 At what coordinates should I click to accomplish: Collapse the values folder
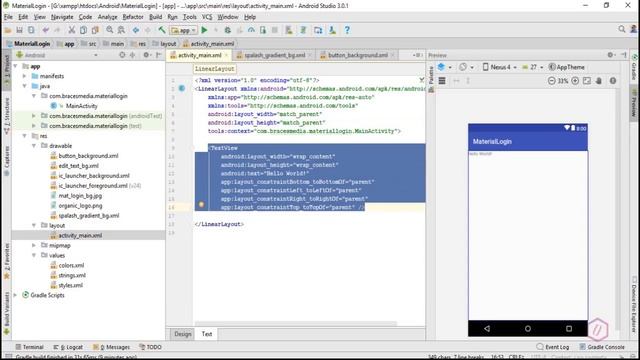(34, 256)
